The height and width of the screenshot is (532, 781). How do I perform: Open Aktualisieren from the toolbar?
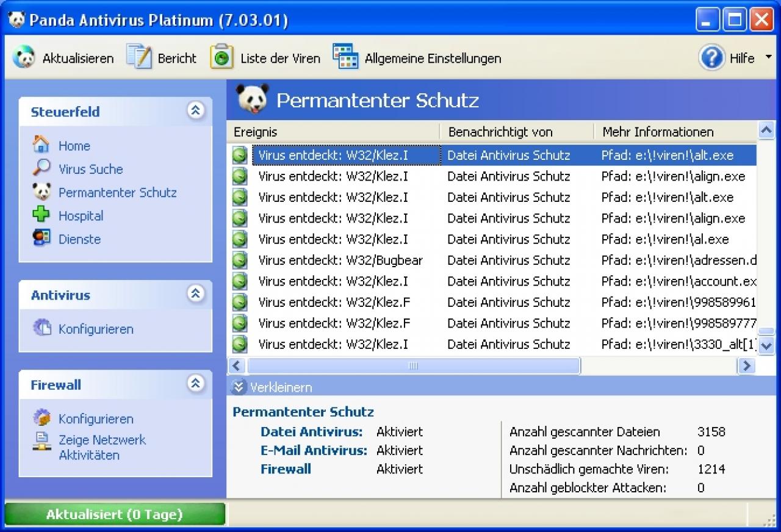[x=78, y=59]
